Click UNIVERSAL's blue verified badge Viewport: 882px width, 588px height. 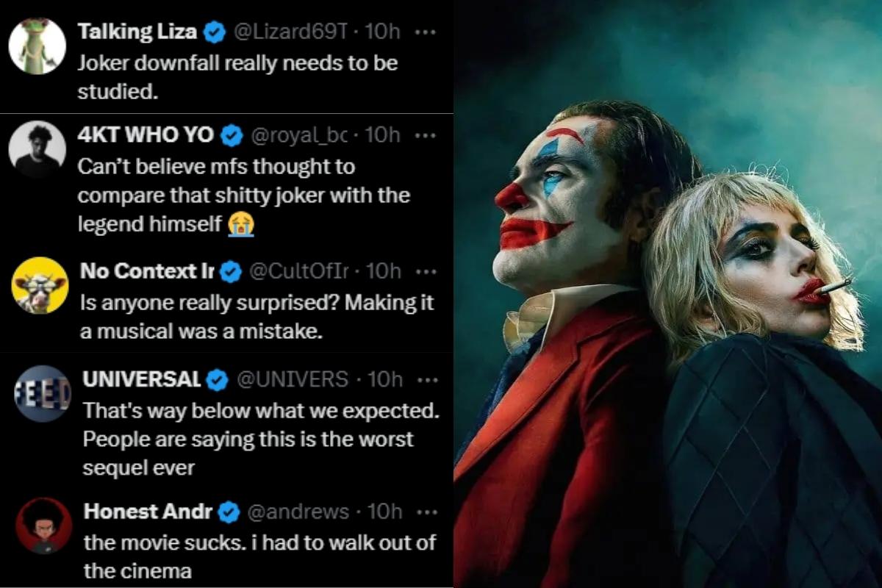tap(218, 379)
